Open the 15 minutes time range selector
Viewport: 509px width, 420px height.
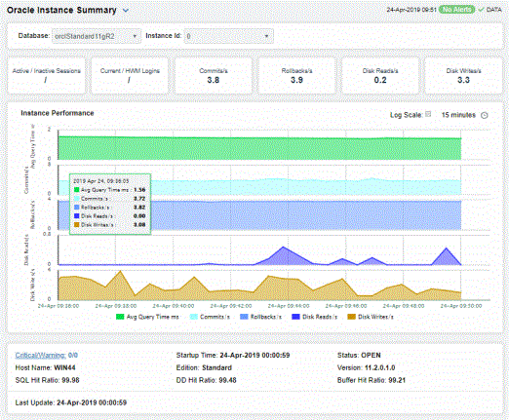(x=458, y=115)
